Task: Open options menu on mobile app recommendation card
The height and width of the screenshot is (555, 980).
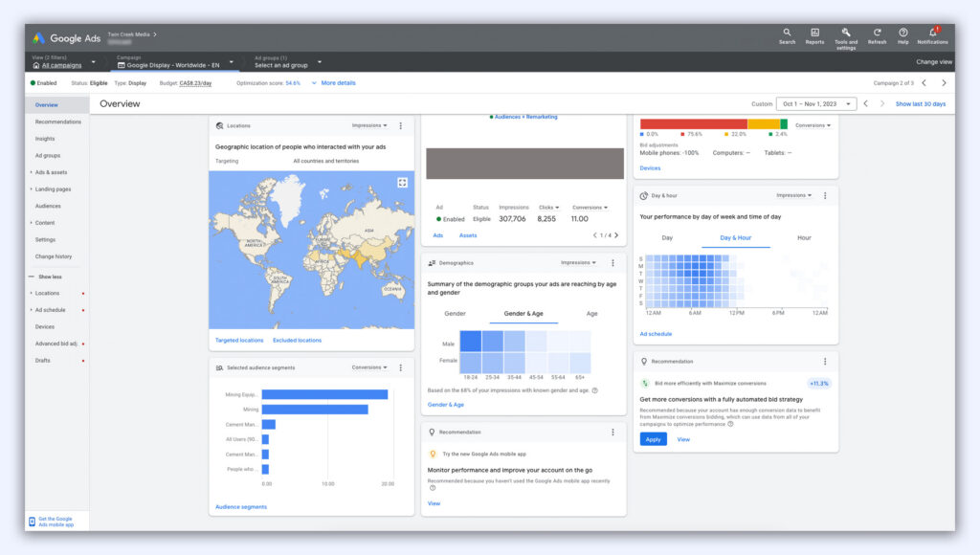Action: (x=612, y=432)
